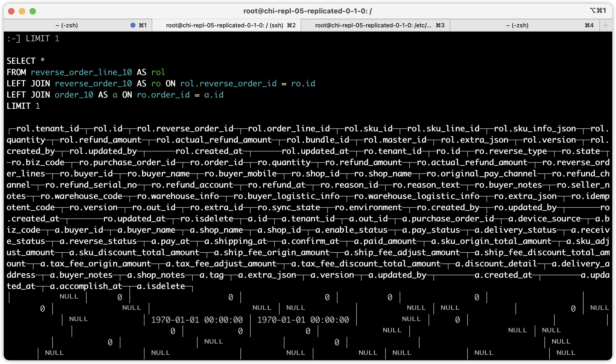Click the blue activity dot on first tab
The height and width of the screenshot is (364, 616).
pyautogui.click(x=133, y=25)
